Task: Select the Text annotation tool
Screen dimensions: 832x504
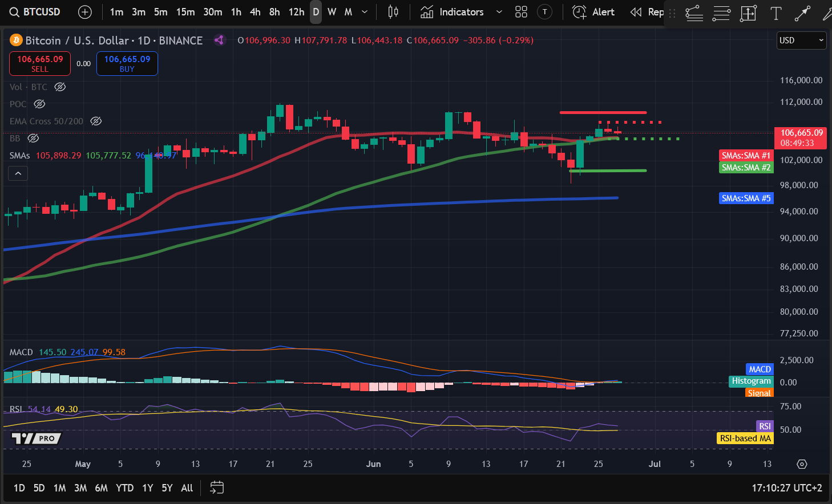Action: pos(776,13)
